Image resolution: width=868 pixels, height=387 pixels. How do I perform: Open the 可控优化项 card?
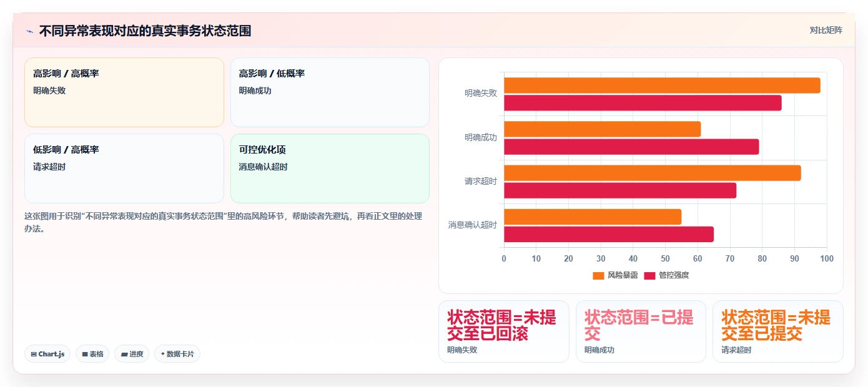330,169
